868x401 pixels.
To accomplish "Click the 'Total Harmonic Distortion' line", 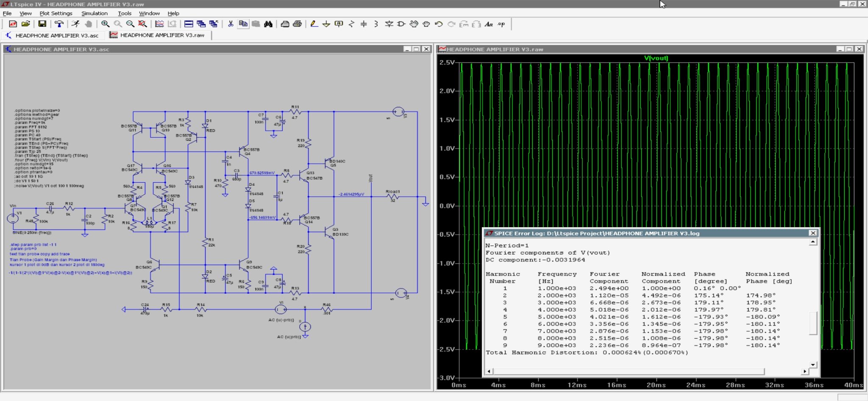I will point(587,353).
